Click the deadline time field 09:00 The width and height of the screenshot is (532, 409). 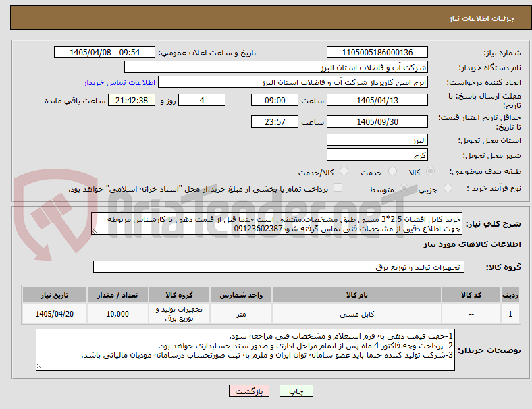[x=275, y=100]
